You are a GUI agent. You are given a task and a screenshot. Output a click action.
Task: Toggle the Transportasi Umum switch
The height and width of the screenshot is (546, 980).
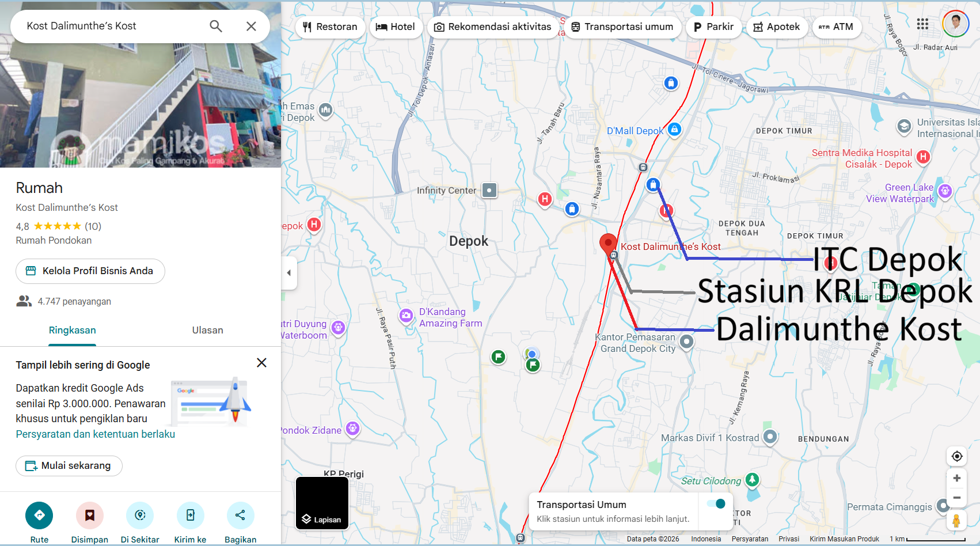[x=716, y=504]
